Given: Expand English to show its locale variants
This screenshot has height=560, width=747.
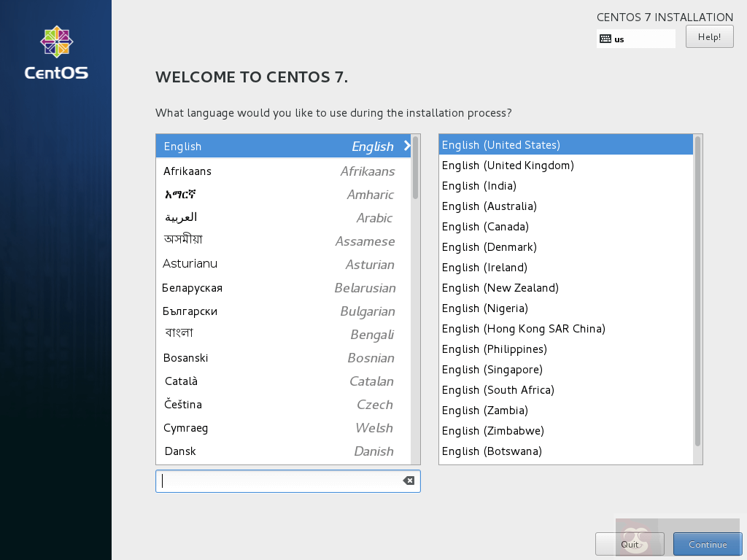Looking at the screenshot, I should point(408,146).
